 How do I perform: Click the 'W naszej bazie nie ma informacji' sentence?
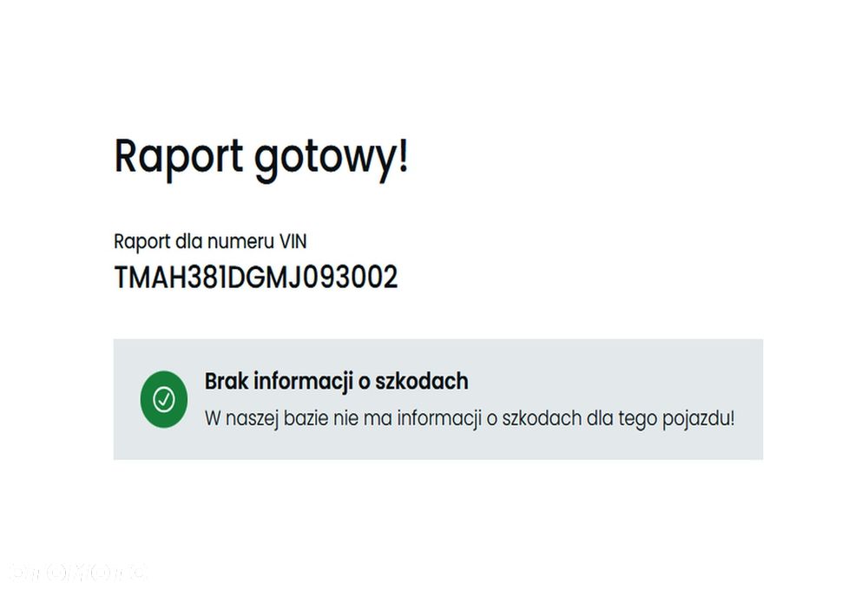pyautogui.click(x=470, y=418)
